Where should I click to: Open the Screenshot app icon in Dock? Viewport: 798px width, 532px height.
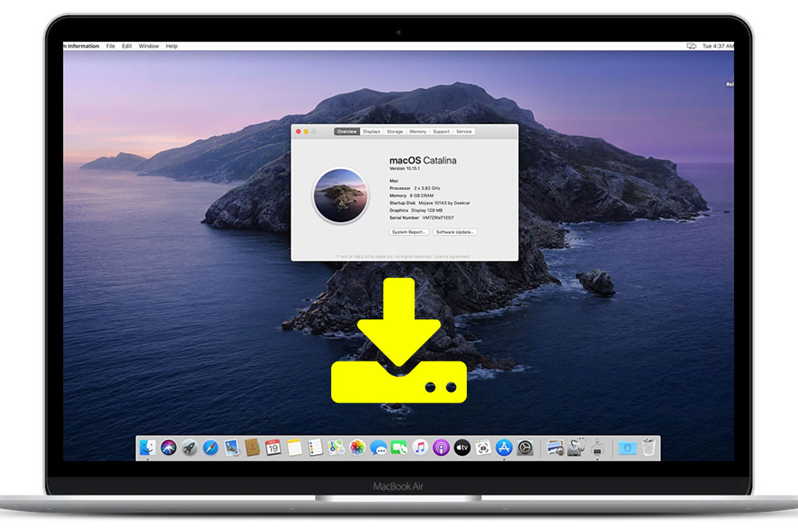tap(483, 448)
